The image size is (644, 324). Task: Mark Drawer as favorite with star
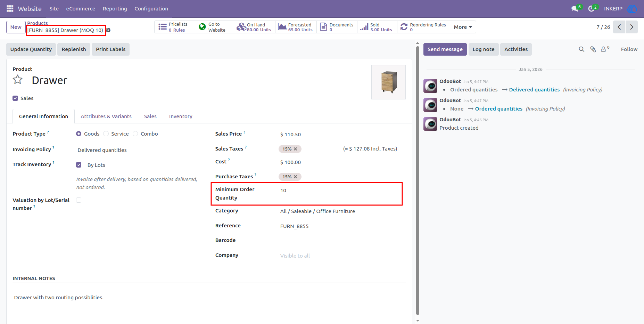pos(18,80)
